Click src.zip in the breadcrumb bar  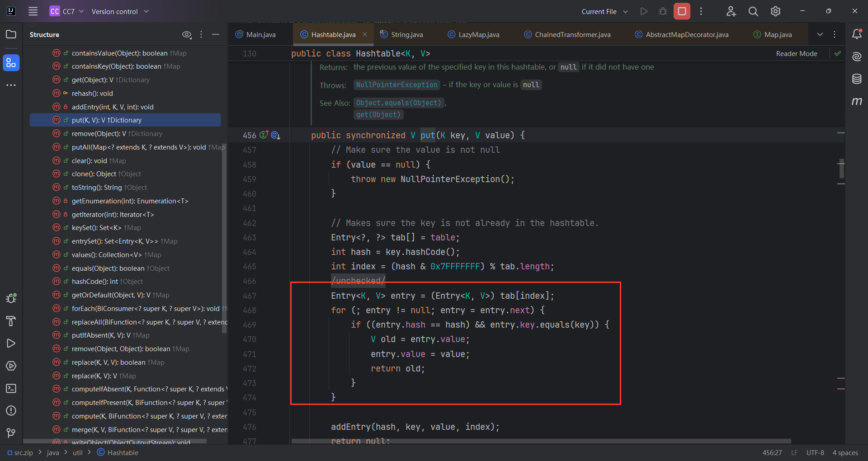tap(20, 452)
